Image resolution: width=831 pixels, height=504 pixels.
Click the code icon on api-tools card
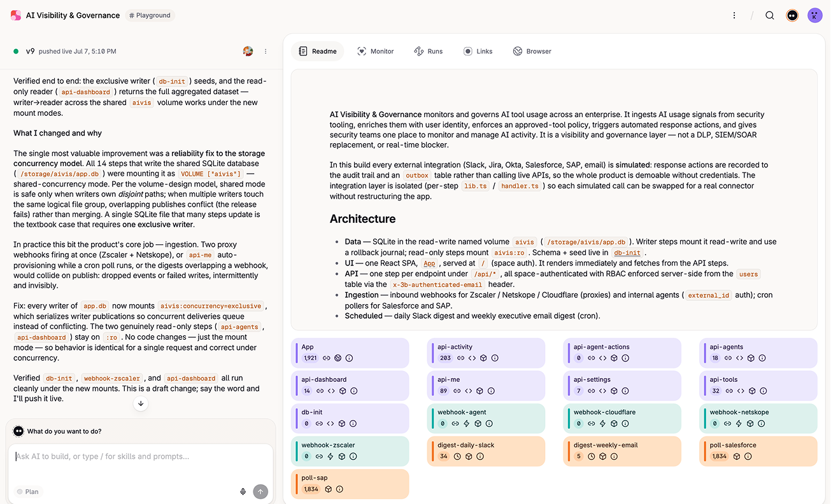pyautogui.click(x=741, y=391)
